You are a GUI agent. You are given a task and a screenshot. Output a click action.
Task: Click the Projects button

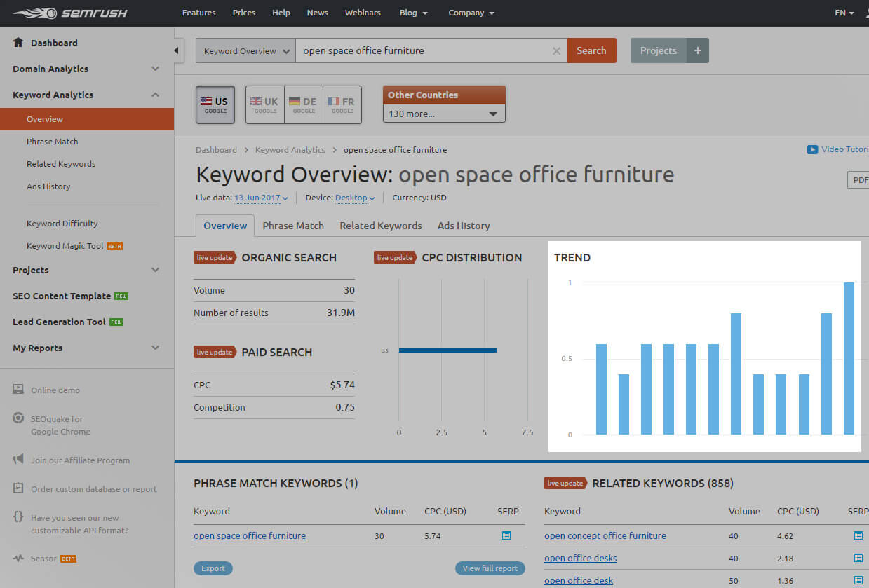coord(658,50)
